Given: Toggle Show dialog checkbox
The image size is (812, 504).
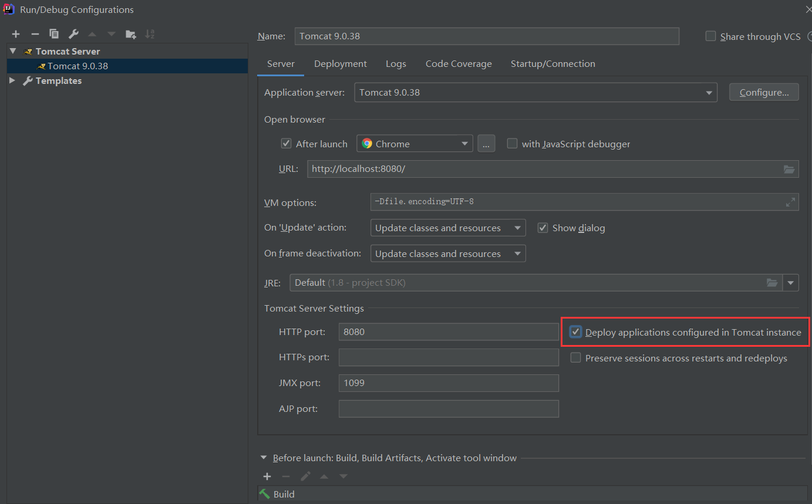Looking at the screenshot, I should pos(543,228).
